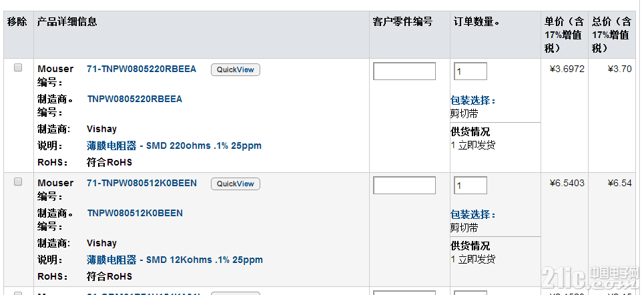Click order quantity box of second item
The image size is (644, 295).
[x=470, y=186]
